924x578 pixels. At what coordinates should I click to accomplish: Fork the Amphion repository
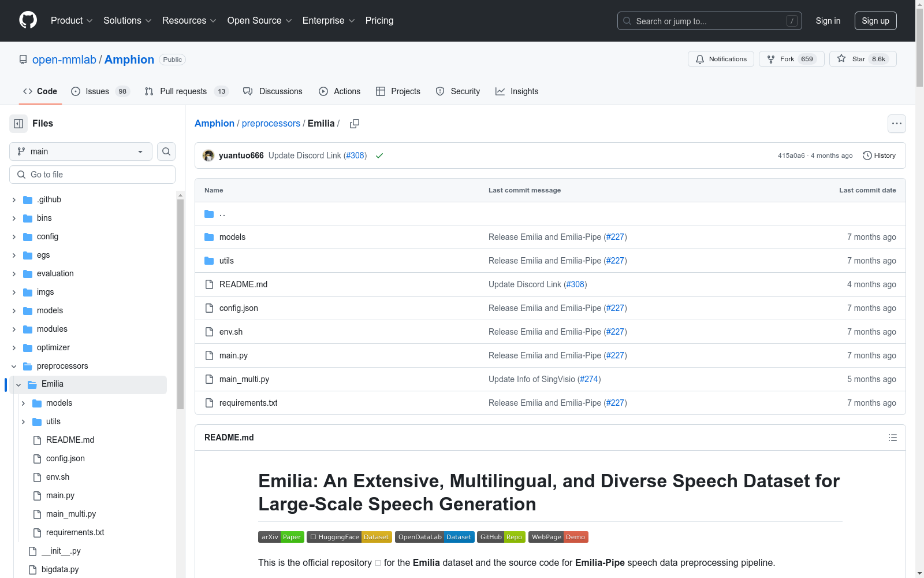pyautogui.click(x=791, y=59)
